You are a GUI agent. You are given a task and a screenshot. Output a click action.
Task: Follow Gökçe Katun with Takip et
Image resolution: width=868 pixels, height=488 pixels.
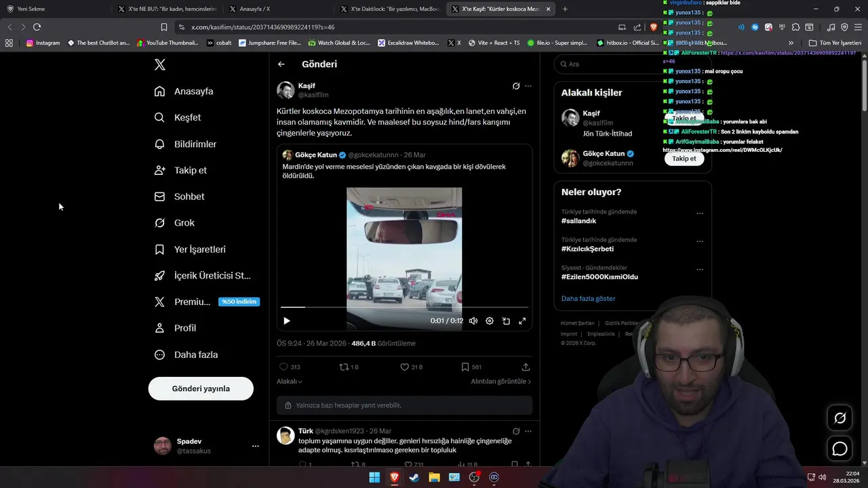684,159
